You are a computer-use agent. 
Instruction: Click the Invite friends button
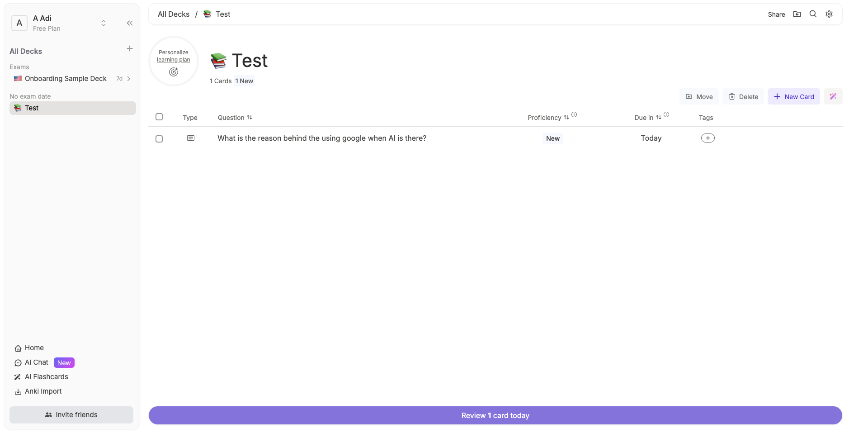[x=71, y=414]
